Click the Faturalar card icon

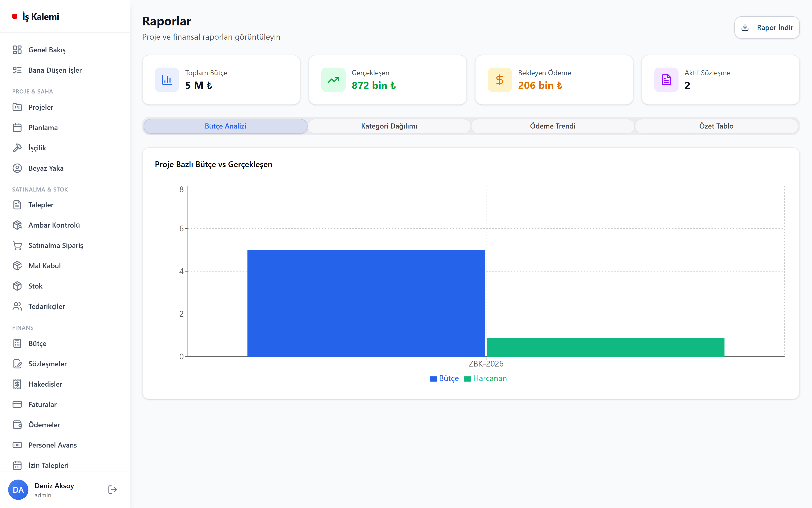click(x=17, y=405)
